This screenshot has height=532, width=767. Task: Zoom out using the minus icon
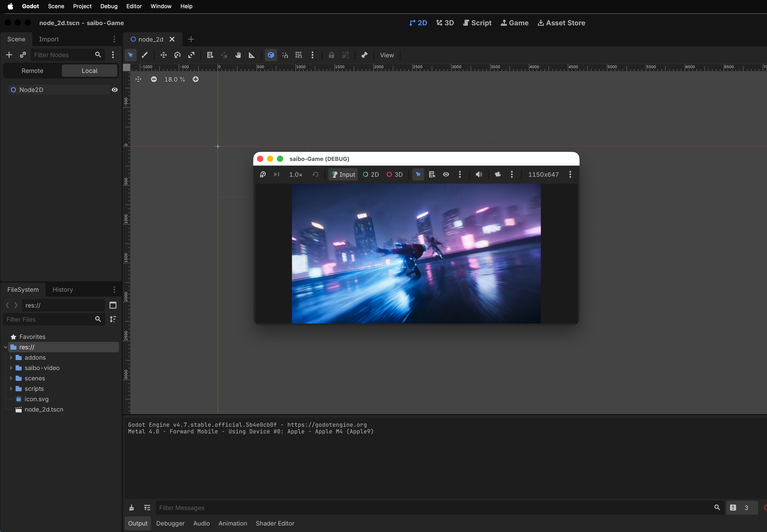pos(154,79)
